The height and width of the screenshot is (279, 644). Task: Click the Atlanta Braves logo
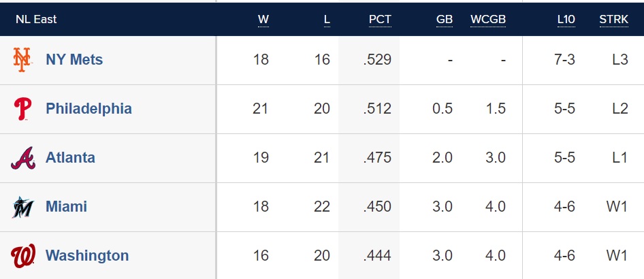click(22, 158)
